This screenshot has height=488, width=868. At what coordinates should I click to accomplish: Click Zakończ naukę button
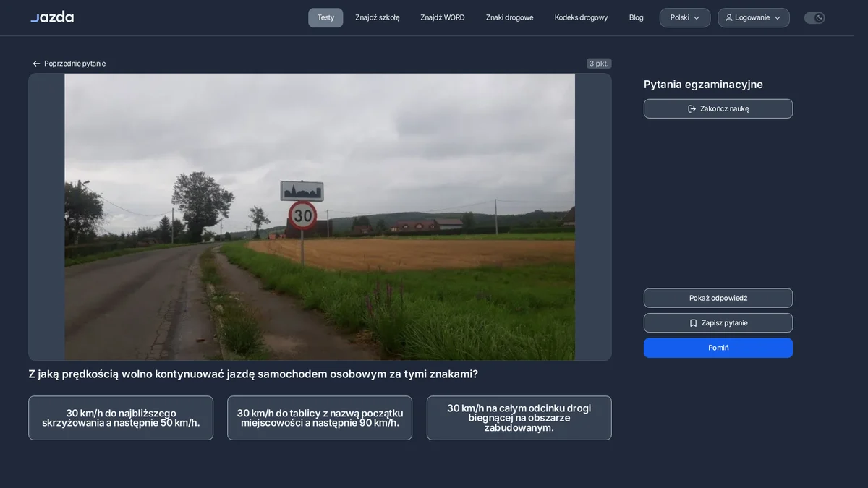718,108
